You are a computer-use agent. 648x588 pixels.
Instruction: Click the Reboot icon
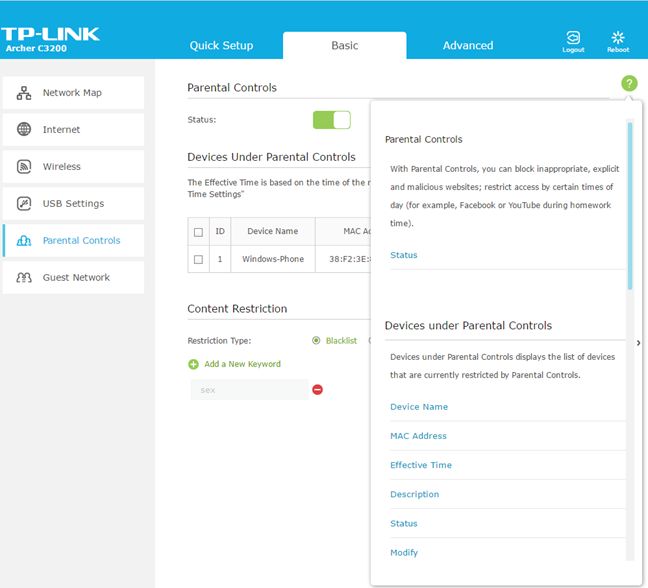pyautogui.click(x=618, y=41)
